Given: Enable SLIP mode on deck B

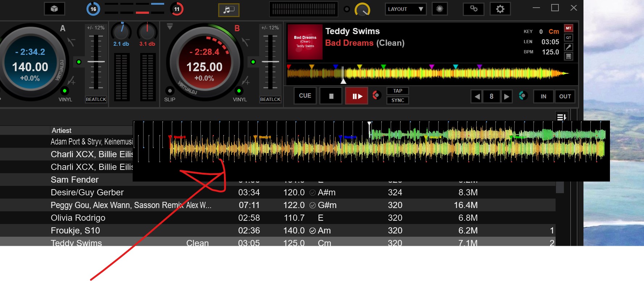Looking at the screenshot, I should (x=170, y=91).
